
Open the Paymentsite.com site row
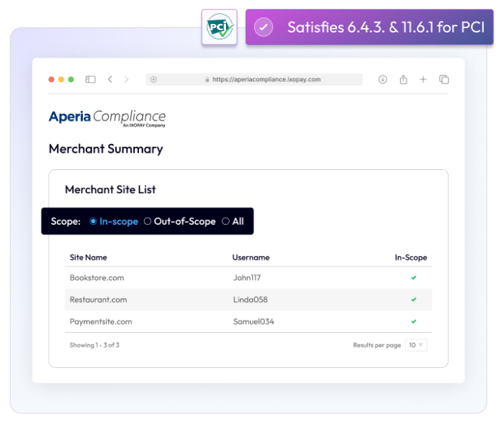pyautogui.click(x=100, y=321)
